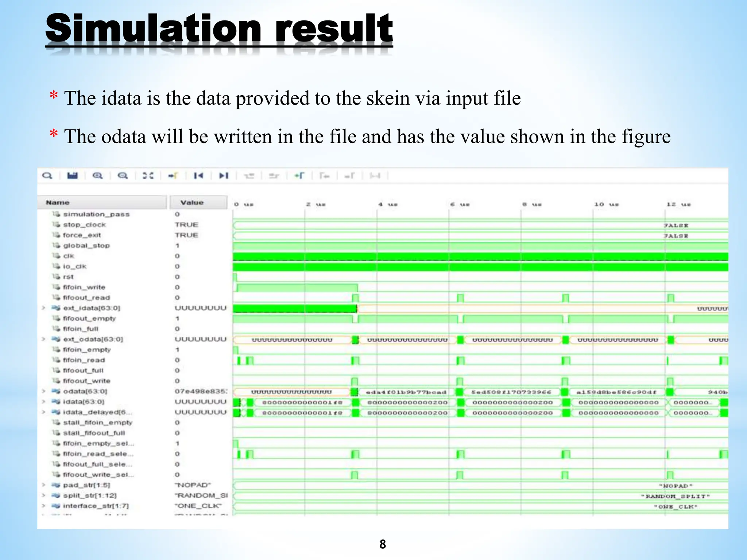Viewport: 747px width, 560px height.
Task: Click the search magnifier toolbar icon
Action: pos(47,176)
